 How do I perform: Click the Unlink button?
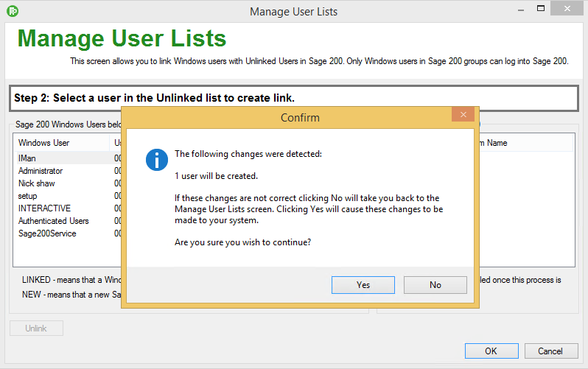(36, 328)
